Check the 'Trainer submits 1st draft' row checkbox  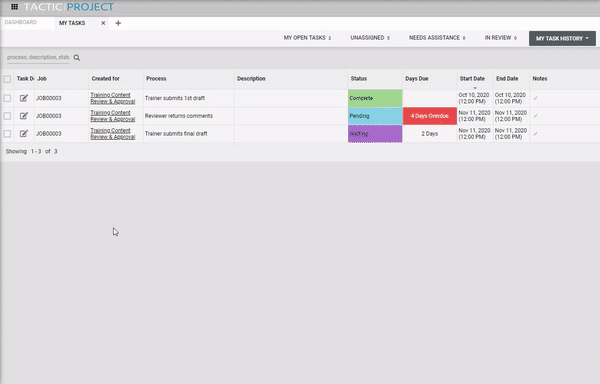(x=7, y=98)
